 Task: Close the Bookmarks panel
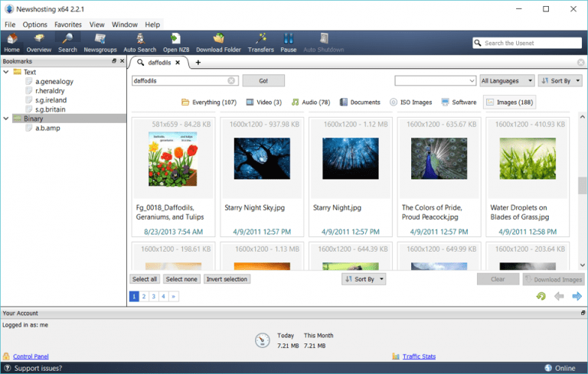click(x=122, y=60)
